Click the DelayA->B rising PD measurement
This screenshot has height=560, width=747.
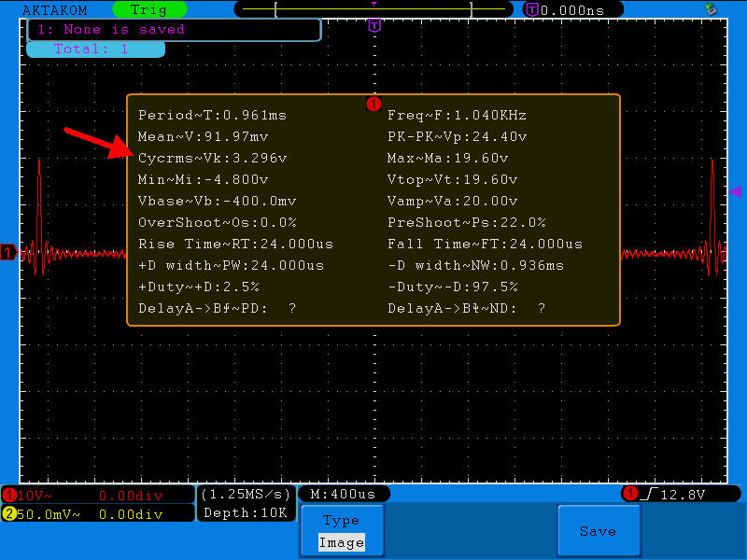tap(218, 309)
